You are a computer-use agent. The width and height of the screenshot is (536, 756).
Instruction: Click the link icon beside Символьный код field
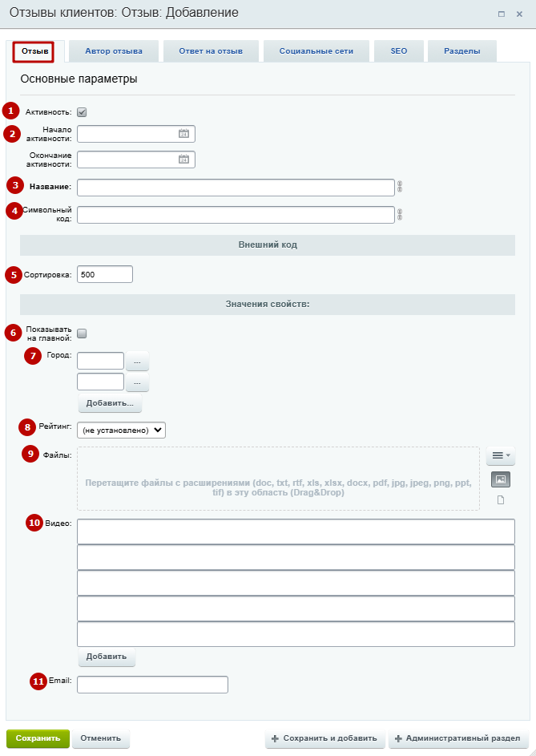400,215
